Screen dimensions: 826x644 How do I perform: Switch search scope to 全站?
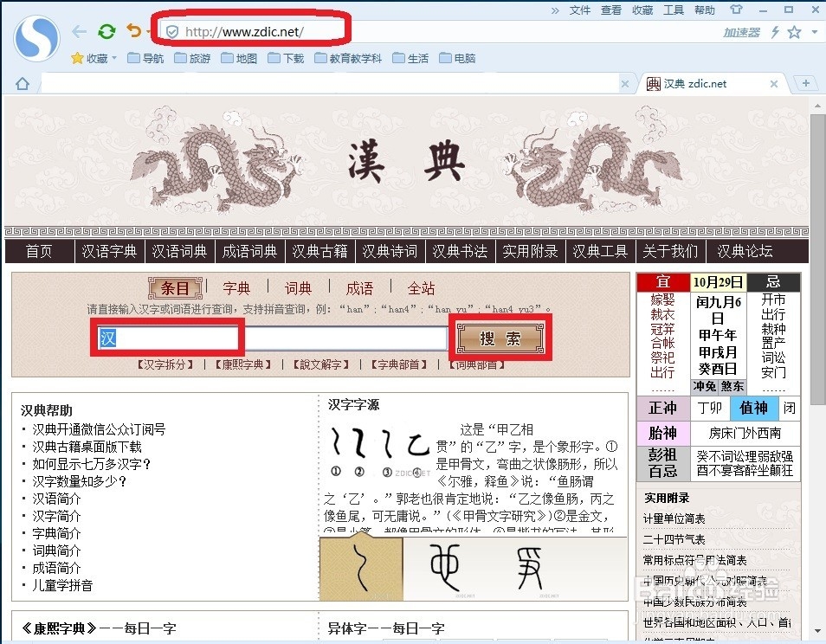click(421, 287)
